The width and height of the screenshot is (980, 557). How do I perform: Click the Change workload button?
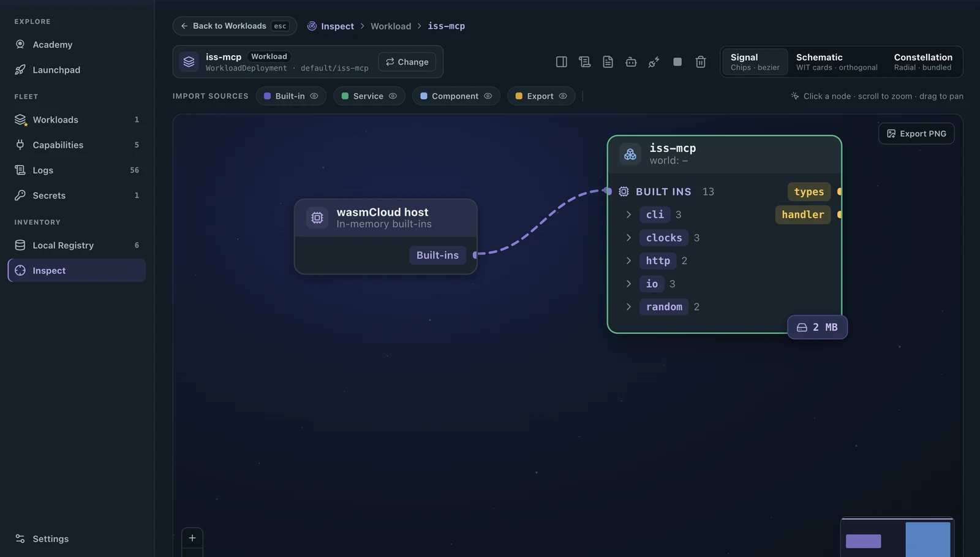tap(407, 62)
